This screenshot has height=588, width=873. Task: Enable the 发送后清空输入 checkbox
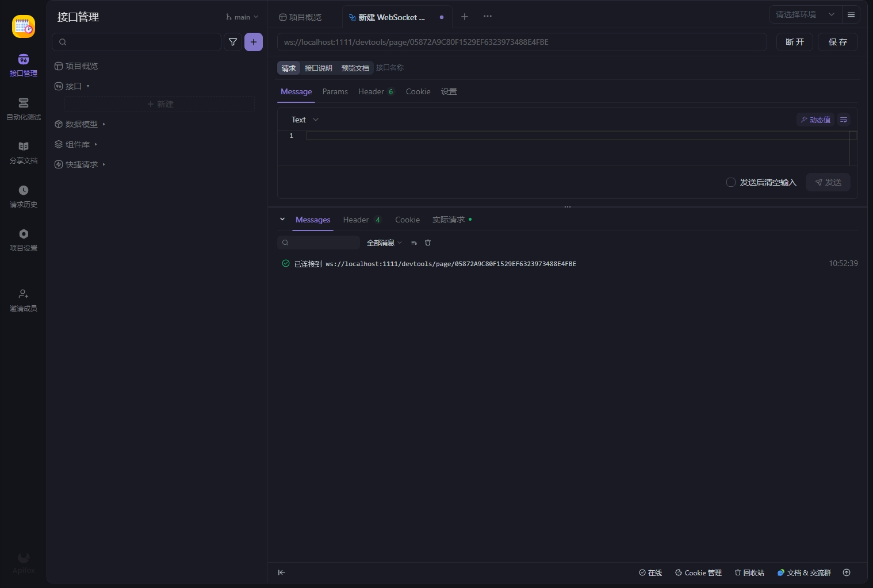tap(730, 182)
